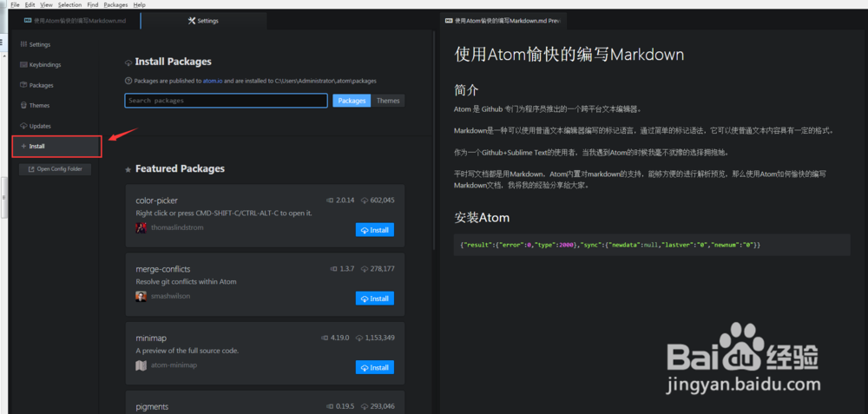
Task: Click thomaslindstrom author avatar
Action: (x=141, y=227)
